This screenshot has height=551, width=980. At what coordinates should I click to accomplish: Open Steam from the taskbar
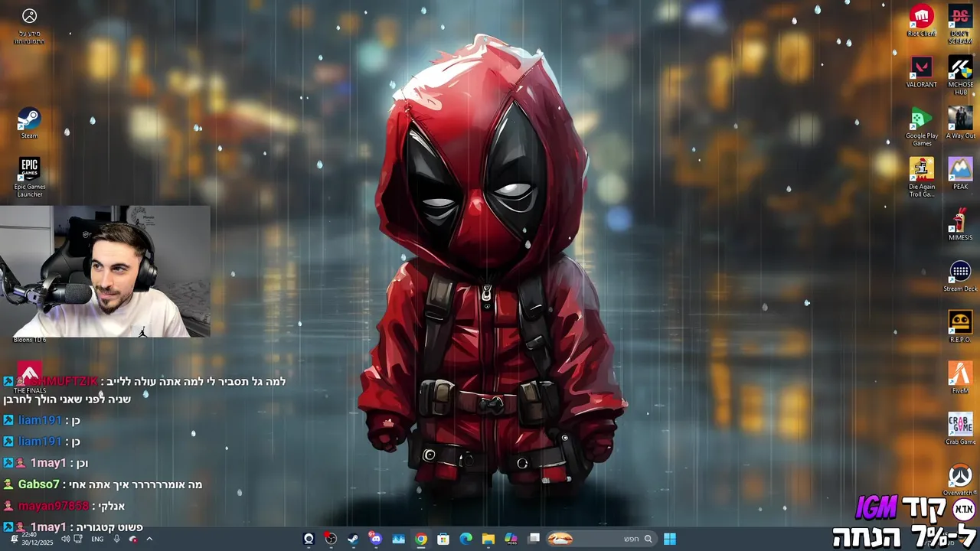353,539
